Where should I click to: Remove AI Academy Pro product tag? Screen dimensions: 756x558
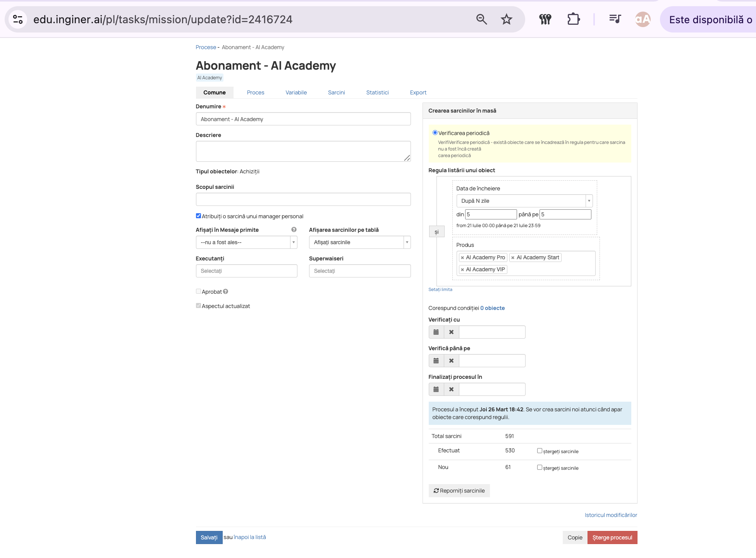click(462, 258)
